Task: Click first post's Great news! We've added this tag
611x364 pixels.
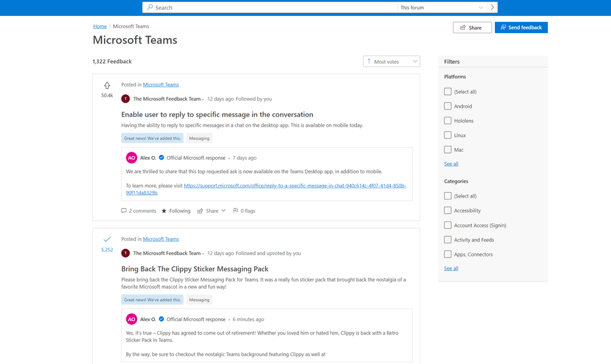Action: pyautogui.click(x=152, y=138)
